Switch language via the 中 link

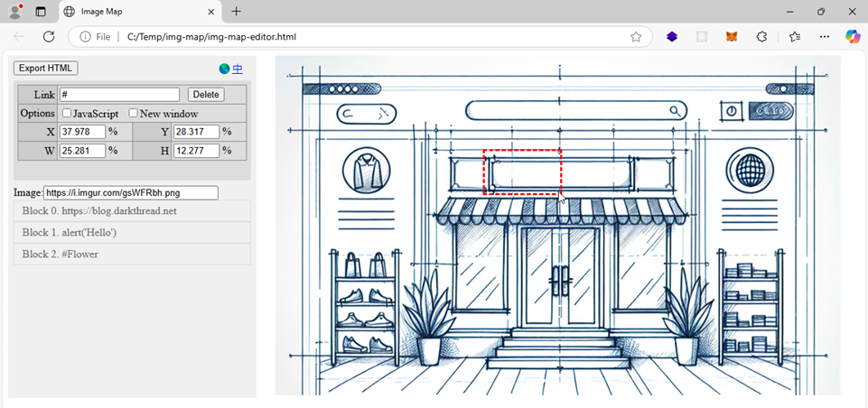[238, 69]
